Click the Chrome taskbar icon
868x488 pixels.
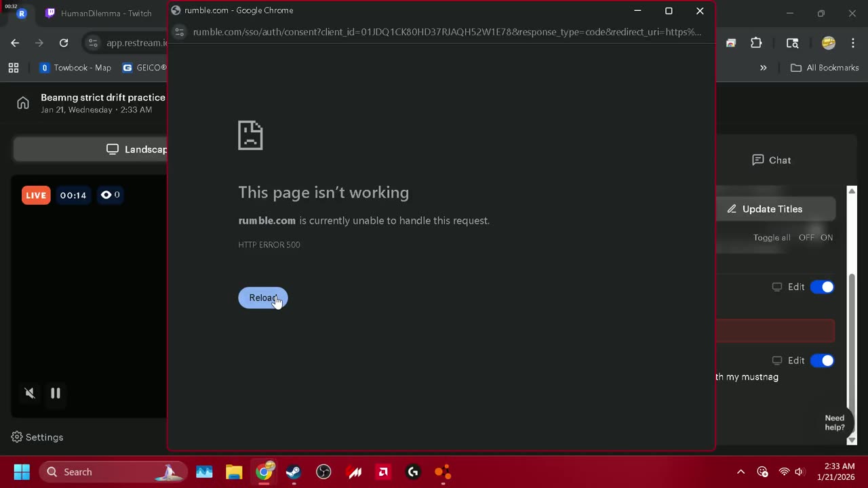[x=264, y=472]
